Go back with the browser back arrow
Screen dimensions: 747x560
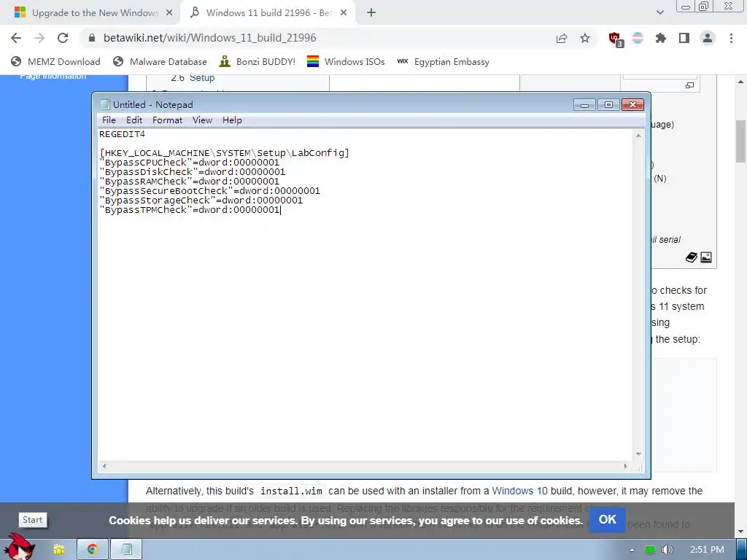point(16,38)
